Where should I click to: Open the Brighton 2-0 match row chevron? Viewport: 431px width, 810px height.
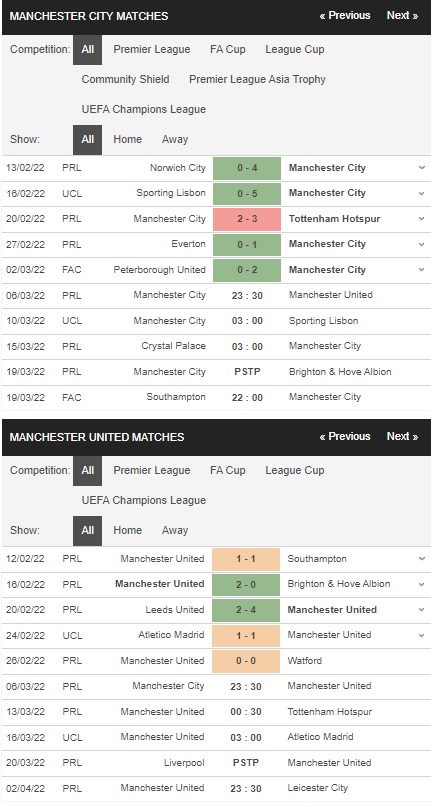click(x=422, y=584)
